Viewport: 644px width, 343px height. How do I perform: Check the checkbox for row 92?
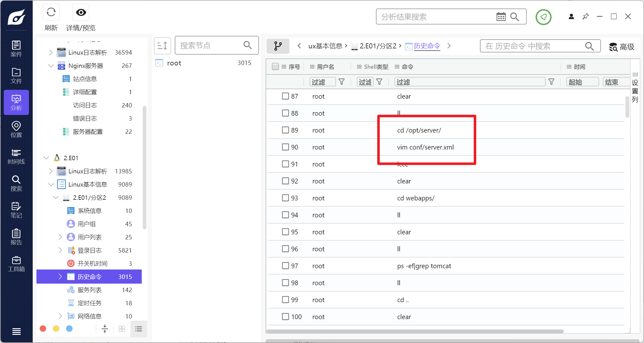click(285, 181)
